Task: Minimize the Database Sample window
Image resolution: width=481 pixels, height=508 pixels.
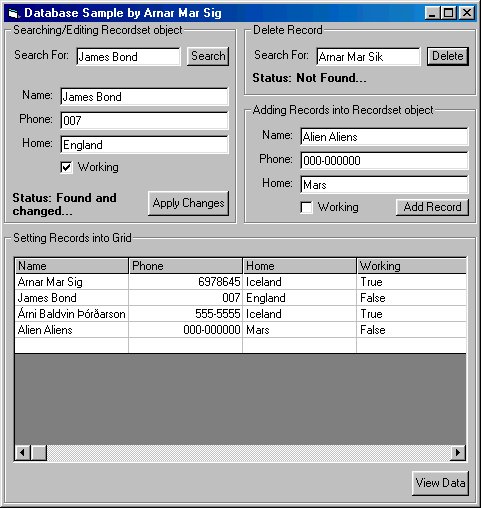Action: [x=433, y=13]
